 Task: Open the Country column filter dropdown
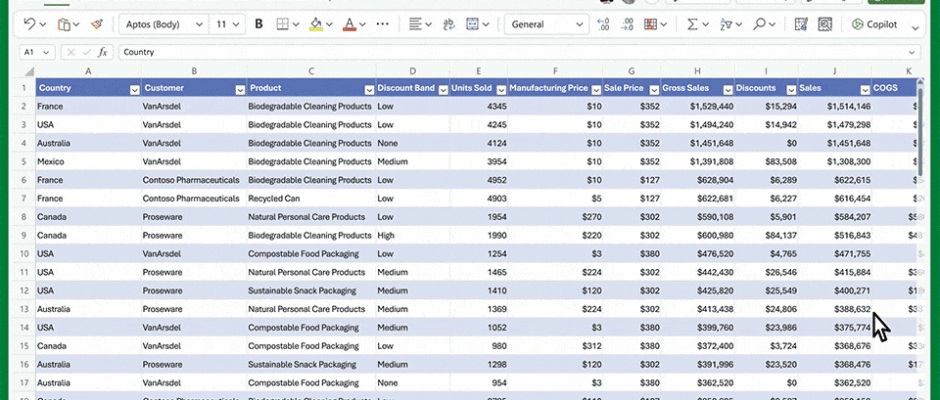(x=134, y=90)
